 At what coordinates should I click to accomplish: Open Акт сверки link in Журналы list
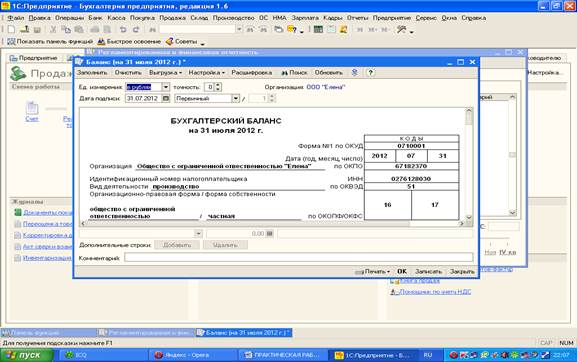pos(47,246)
